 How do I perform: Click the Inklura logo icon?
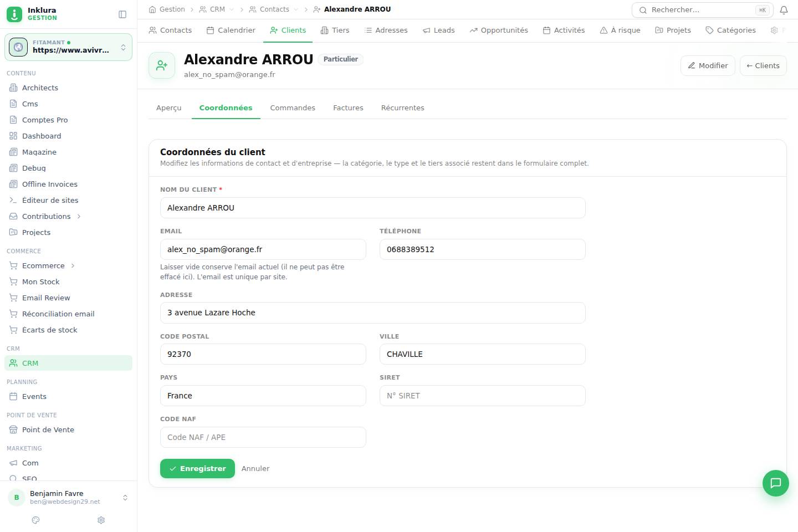pyautogui.click(x=14, y=14)
